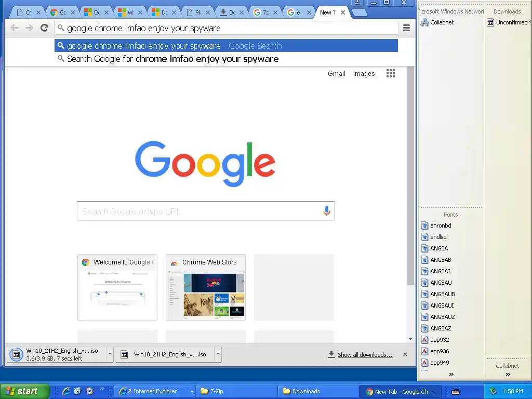Reload the current Chrome page
The image size is (532, 399).
click(45, 28)
